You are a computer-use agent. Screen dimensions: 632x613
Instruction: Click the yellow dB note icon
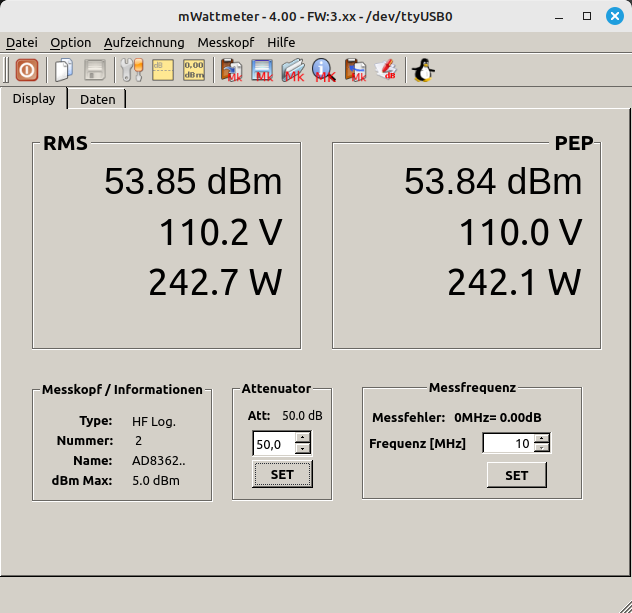point(163,70)
